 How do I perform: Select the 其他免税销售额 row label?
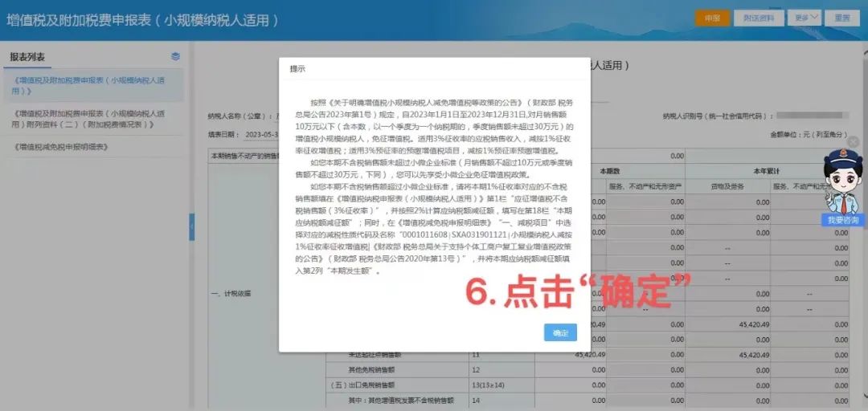[371, 369]
